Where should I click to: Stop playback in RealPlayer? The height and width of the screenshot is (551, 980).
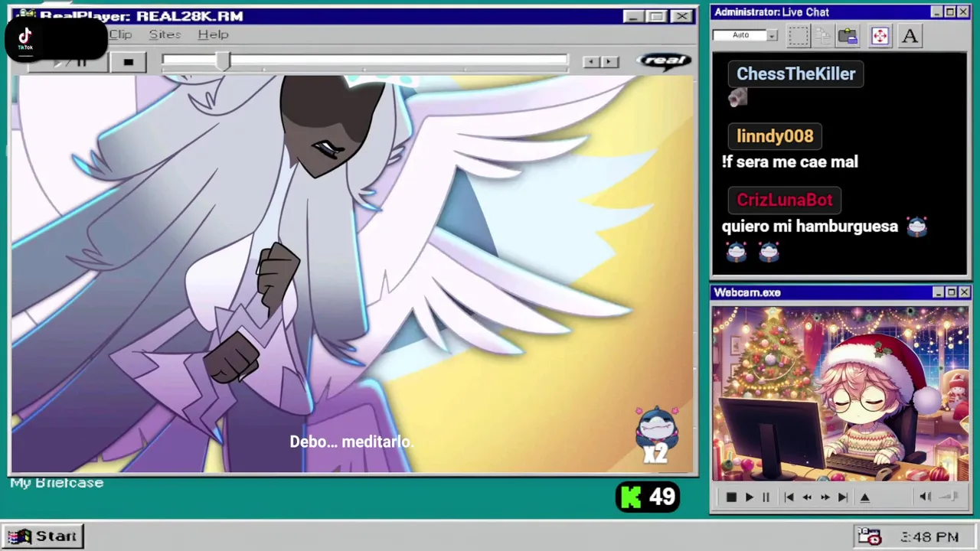[x=129, y=62]
